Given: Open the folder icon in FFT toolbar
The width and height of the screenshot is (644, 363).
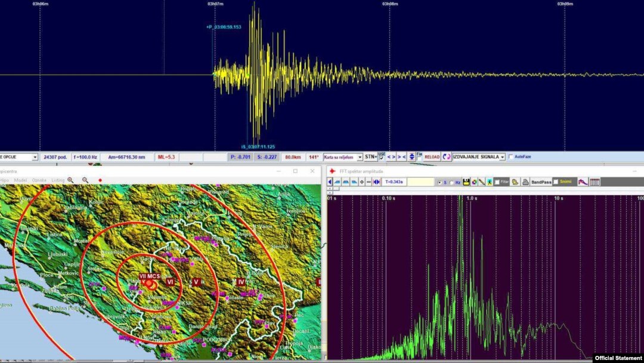Looking at the screenshot, I should [515, 181].
